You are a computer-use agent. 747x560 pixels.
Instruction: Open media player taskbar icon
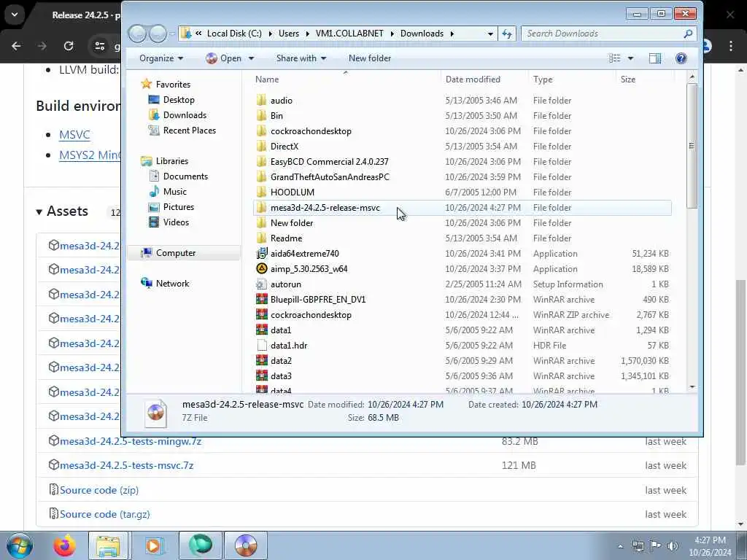pyautogui.click(x=153, y=545)
